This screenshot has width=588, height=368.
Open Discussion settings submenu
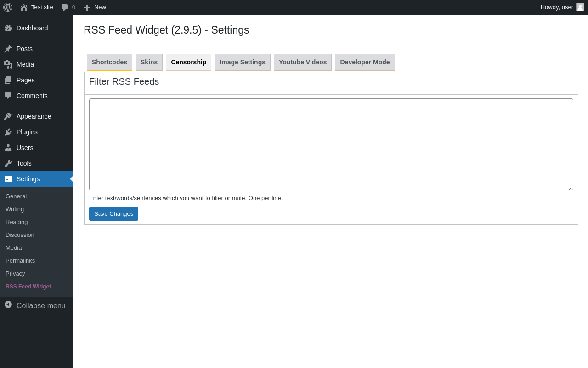[x=20, y=235]
